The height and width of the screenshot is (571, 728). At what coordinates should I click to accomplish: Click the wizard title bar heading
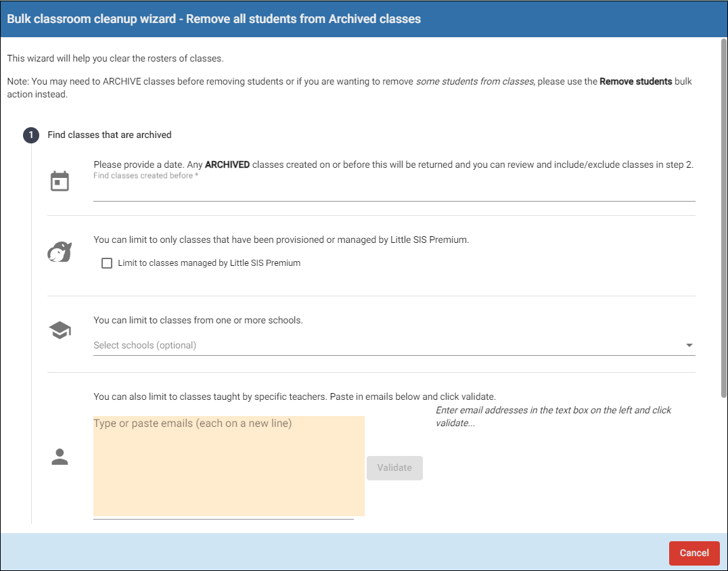(x=214, y=19)
